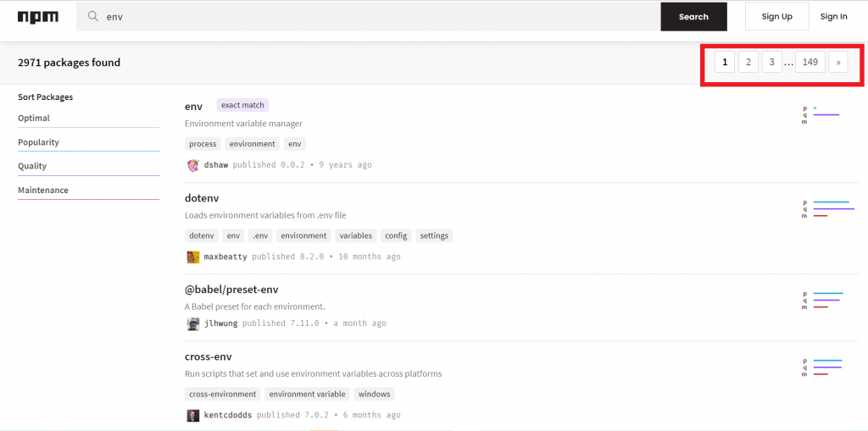Click the cross-environment keyword tag
Image resolution: width=868 pixels, height=431 pixels.
223,395
